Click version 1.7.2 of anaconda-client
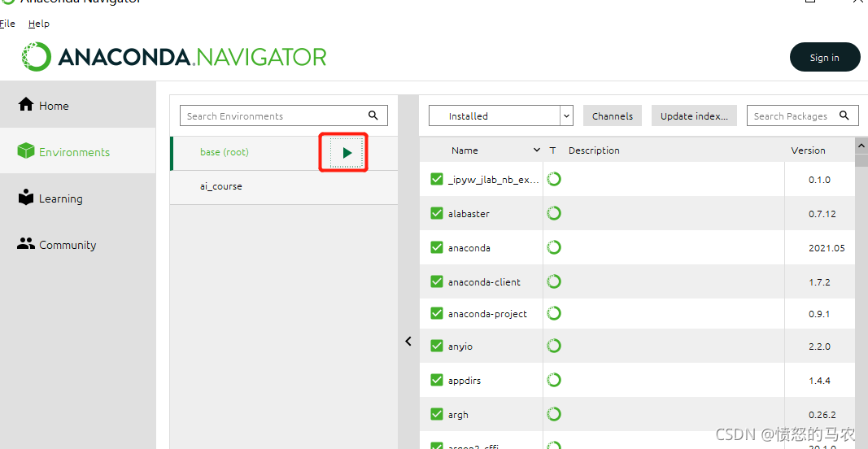Screen dimensions: 868x449 click(819, 282)
